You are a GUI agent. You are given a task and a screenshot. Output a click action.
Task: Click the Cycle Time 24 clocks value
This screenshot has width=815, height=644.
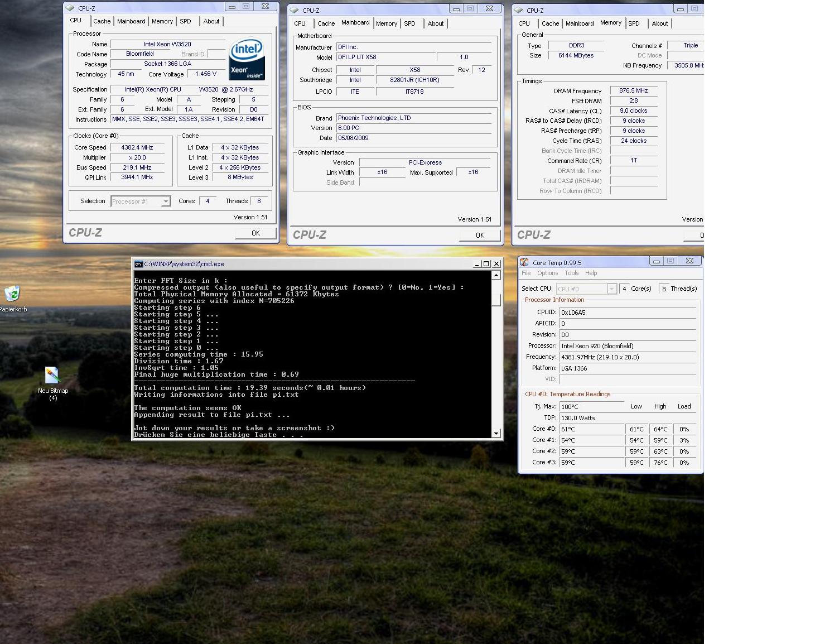coord(634,141)
